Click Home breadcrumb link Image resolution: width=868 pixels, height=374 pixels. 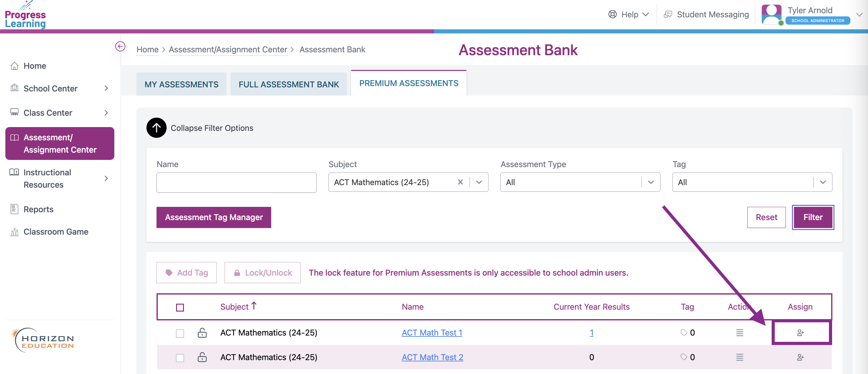coord(147,50)
